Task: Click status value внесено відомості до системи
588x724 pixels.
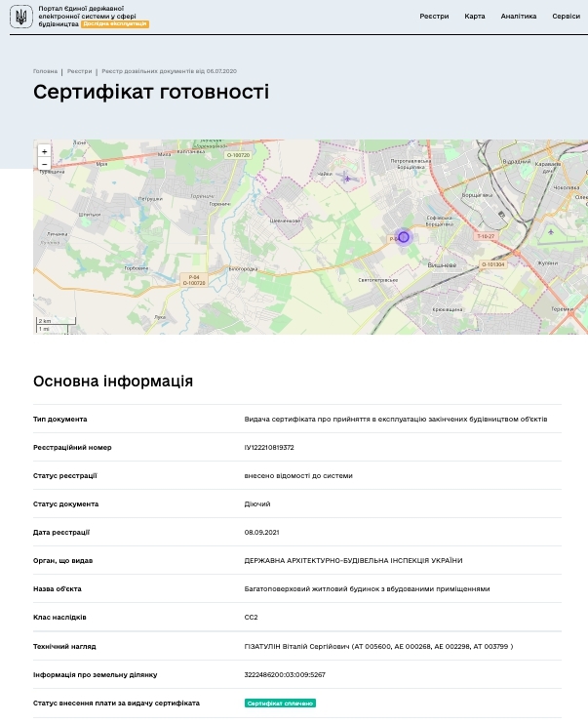Action: [298, 475]
